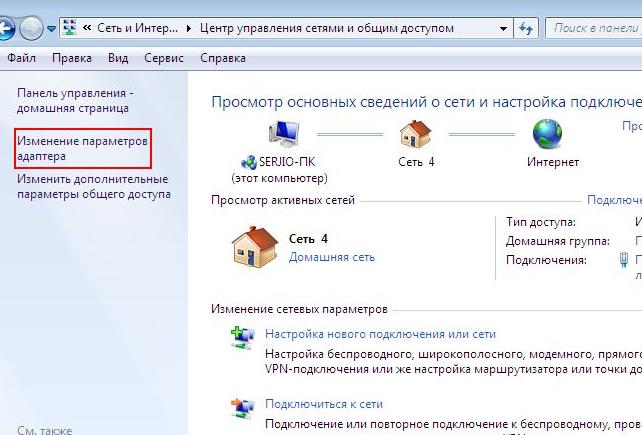Open the Справка menu

[222, 58]
